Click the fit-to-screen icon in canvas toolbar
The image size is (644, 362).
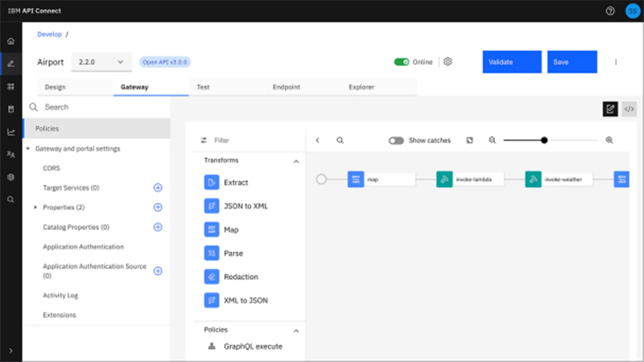point(470,140)
